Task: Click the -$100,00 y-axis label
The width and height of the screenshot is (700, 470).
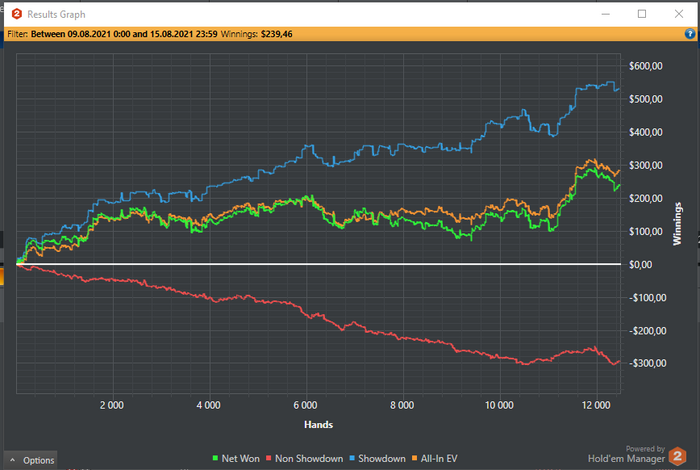Action: pyautogui.click(x=647, y=298)
